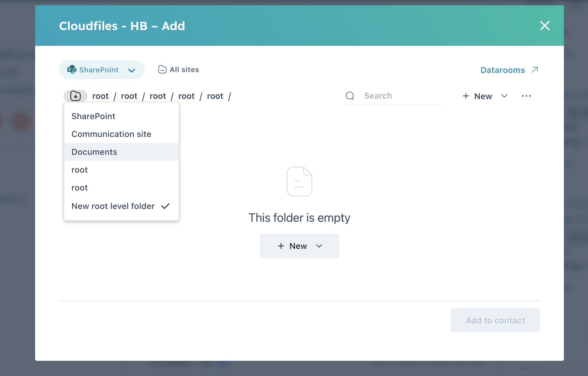Click the empty folder document icon
Viewport: 588px width, 376px height.
(x=299, y=181)
